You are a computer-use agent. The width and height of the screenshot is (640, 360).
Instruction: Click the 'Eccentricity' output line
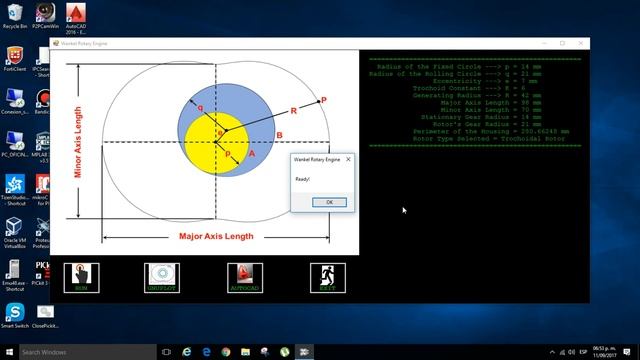(x=485, y=81)
